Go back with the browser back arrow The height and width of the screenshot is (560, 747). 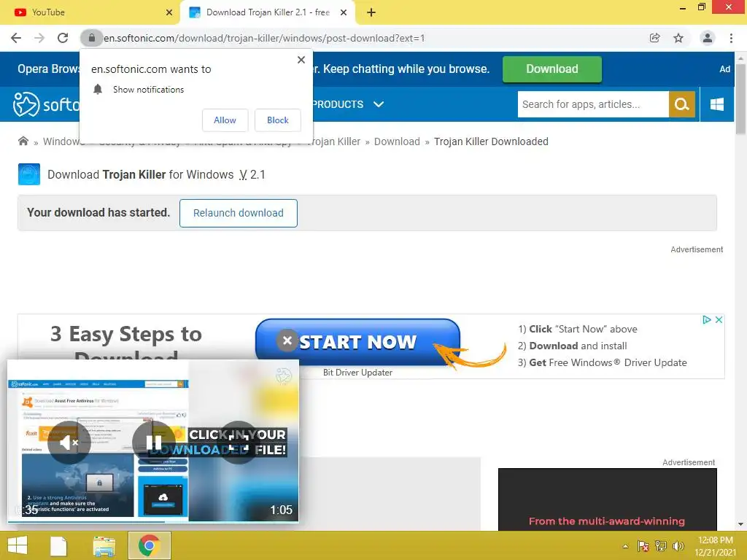click(x=16, y=38)
